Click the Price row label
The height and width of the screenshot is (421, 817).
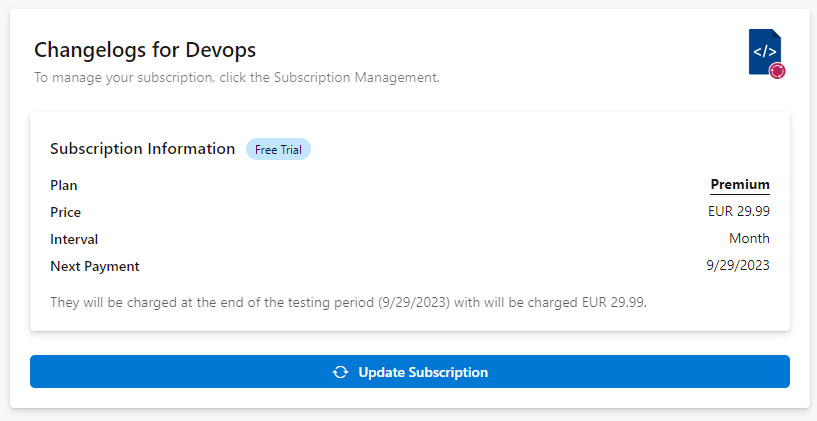(66, 212)
